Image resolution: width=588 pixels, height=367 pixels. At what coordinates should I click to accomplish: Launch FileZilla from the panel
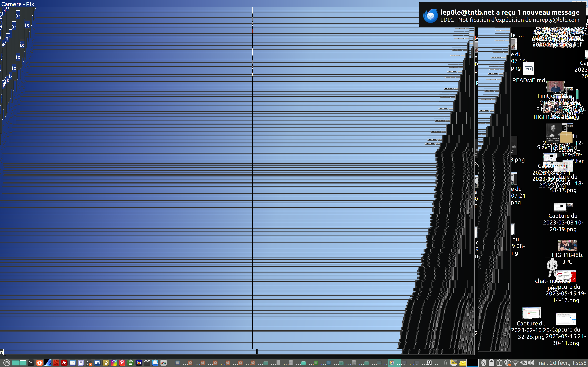[x=64, y=363]
